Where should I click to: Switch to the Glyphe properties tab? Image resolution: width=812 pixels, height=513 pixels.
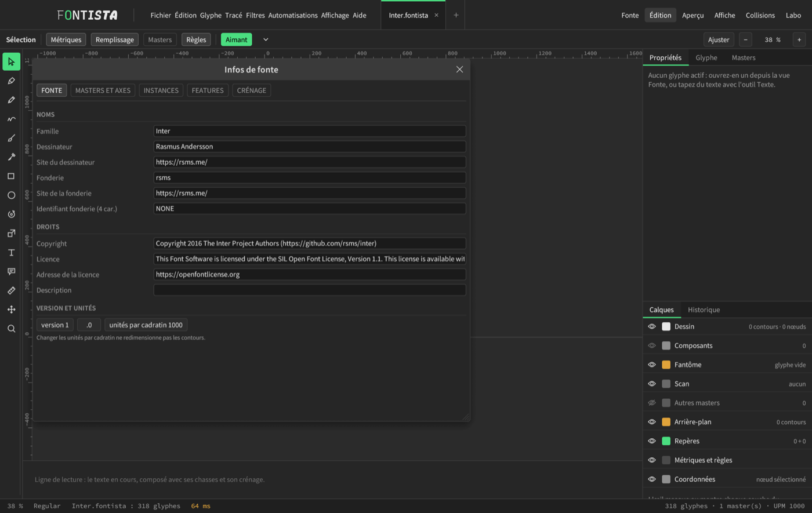point(706,57)
